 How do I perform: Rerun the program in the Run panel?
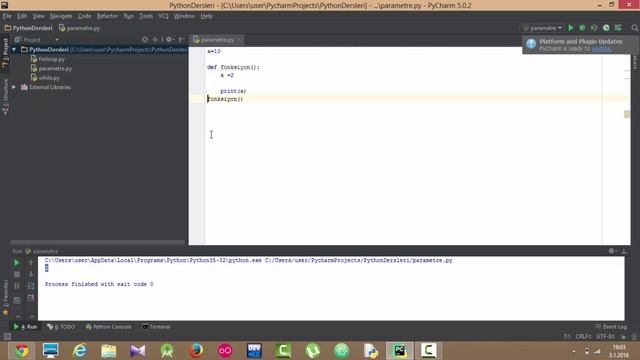click(17, 263)
